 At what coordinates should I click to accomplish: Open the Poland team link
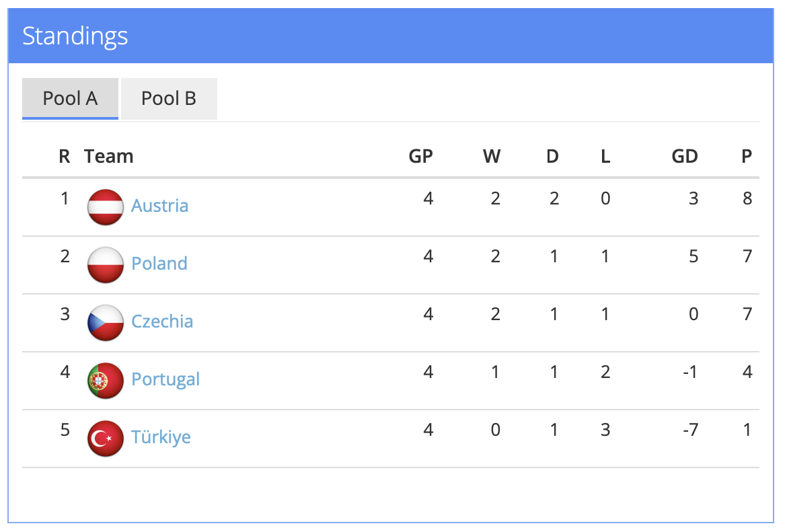point(159,264)
